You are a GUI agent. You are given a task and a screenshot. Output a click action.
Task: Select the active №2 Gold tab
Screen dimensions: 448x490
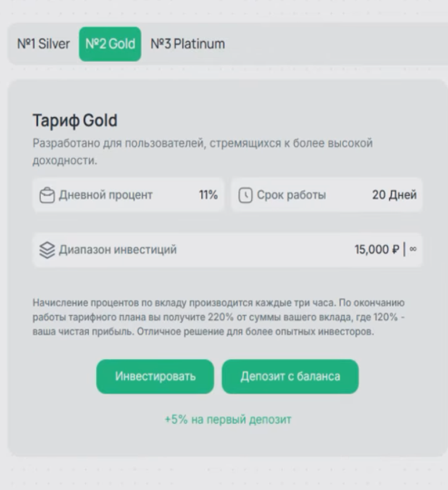click(x=110, y=43)
